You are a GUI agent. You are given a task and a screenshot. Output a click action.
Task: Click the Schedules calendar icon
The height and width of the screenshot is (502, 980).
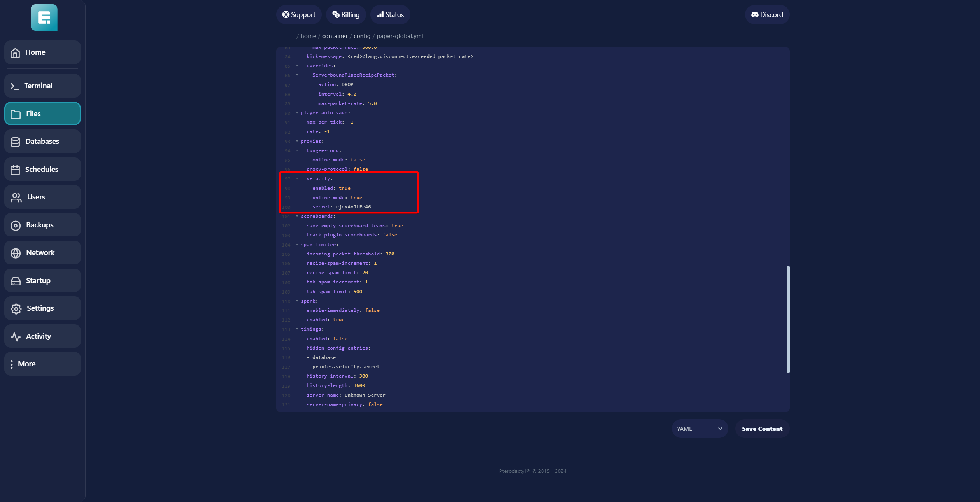tap(15, 170)
